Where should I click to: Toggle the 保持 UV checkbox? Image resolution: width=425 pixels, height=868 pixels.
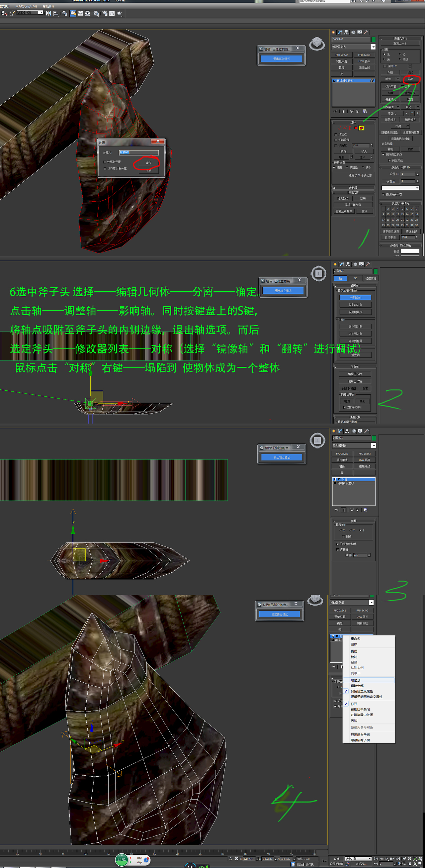pyautogui.click(x=385, y=66)
